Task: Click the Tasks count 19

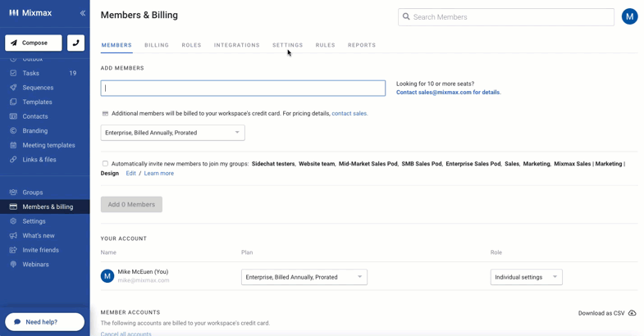Action: (73, 73)
